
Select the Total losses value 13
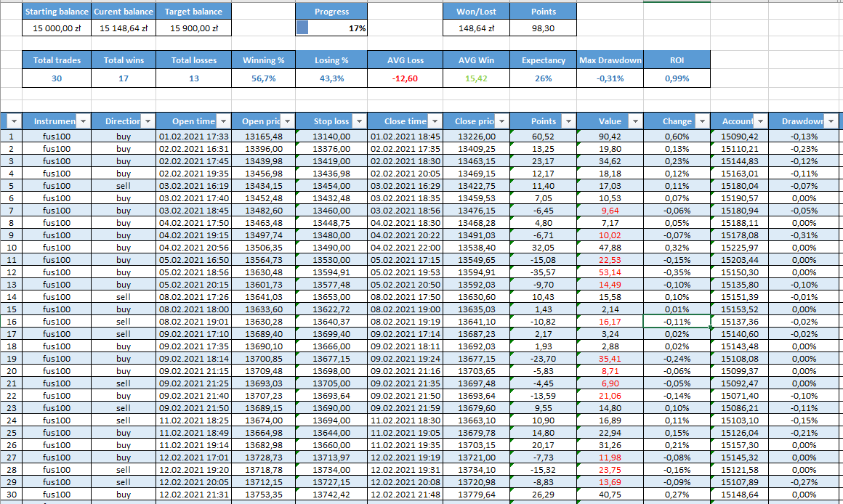tap(193, 78)
